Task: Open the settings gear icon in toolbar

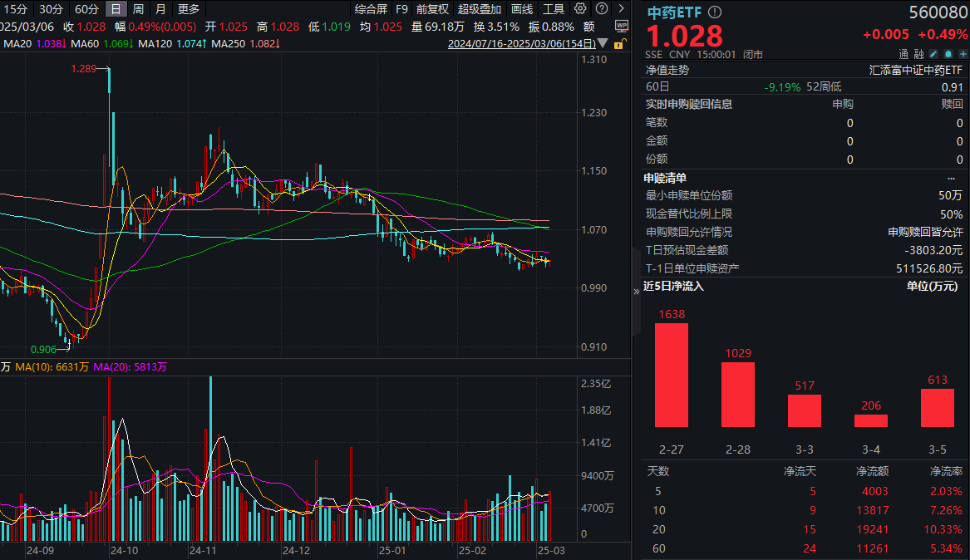Action: pos(579,8)
